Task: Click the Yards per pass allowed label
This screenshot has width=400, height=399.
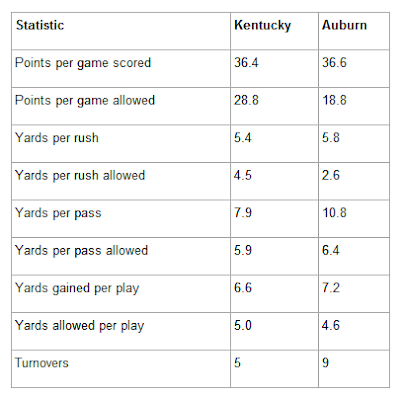Action: pyautogui.click(x=81, y=251)
